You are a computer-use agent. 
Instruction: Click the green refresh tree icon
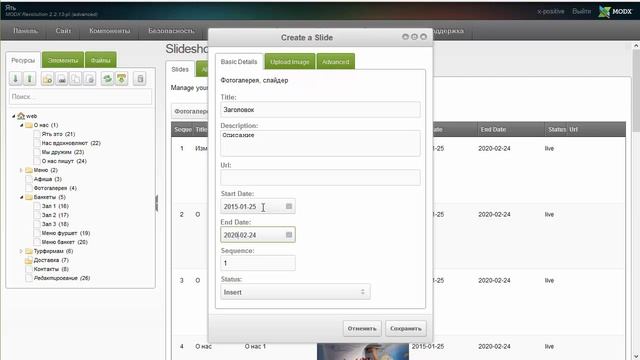tap(107, 78)
